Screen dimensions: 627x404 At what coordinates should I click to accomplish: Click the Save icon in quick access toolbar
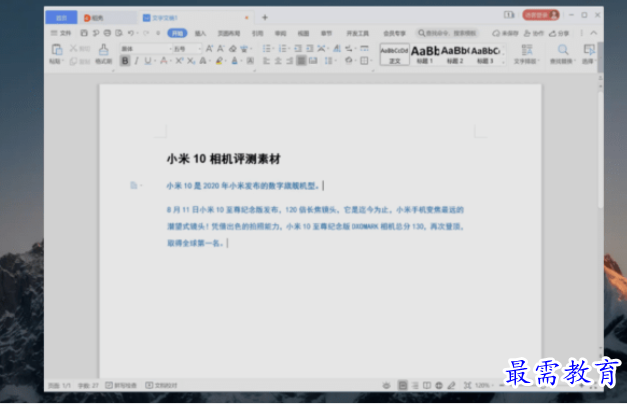click(84, 33)
